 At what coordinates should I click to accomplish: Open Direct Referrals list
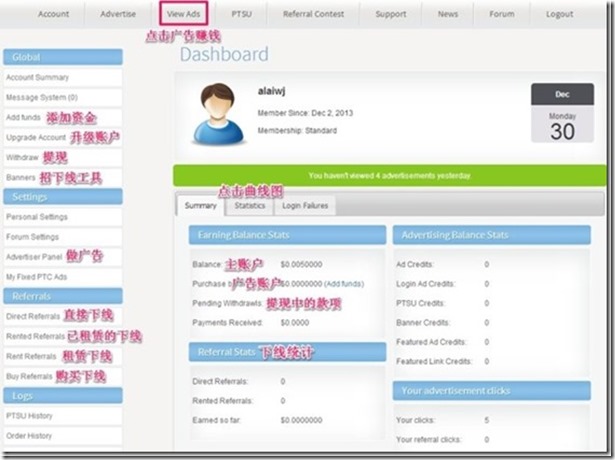(x=33, y=315)
